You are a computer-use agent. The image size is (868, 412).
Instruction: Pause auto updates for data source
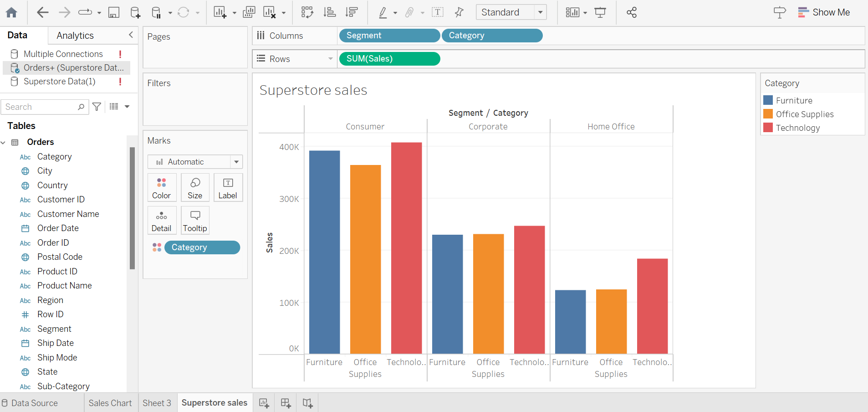click(156, 12)
